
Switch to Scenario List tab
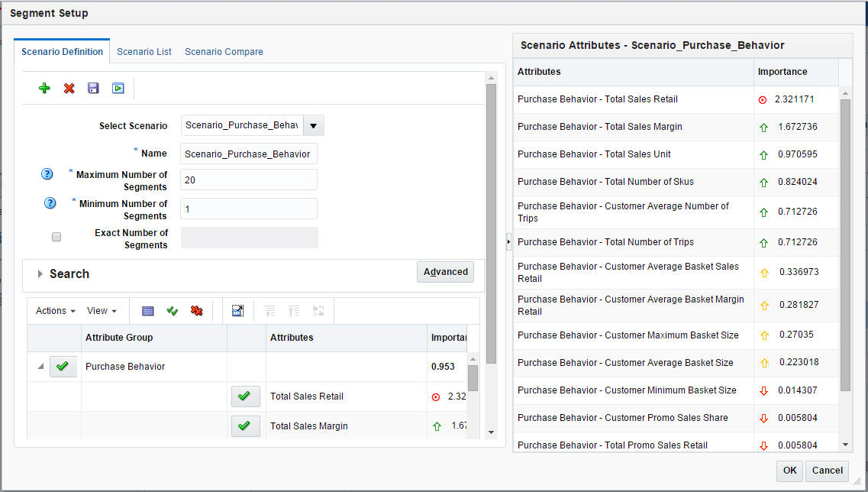(x=144, y=51)
